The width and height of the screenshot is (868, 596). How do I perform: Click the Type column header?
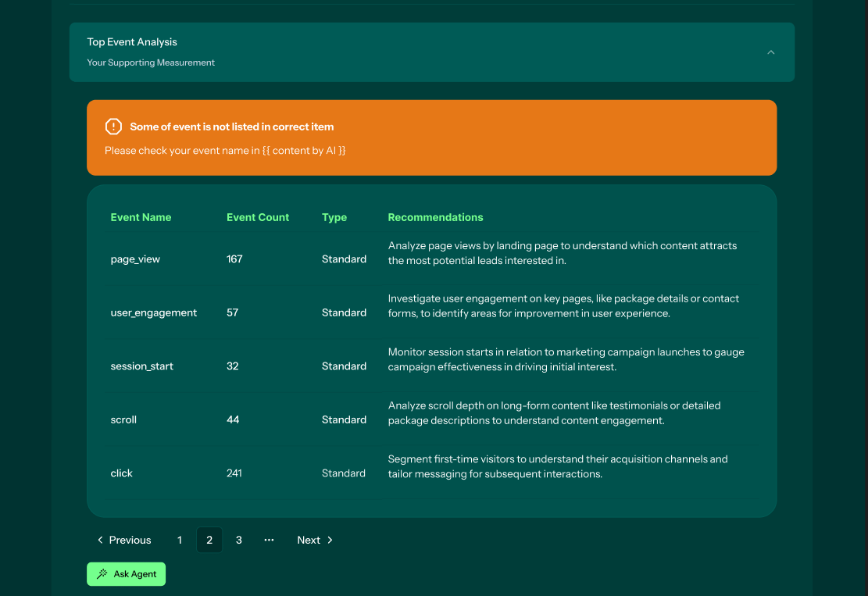click(x=334, y=217)
